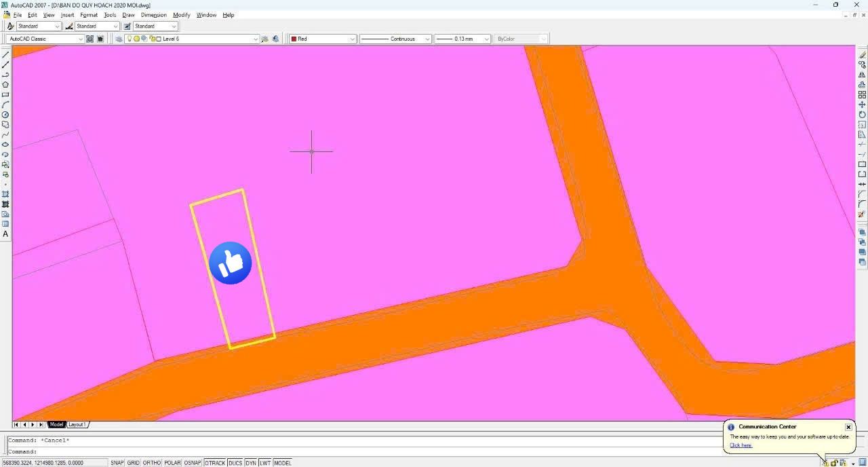Select the Polygon draw tool
The image size is (868, 467).
(5, 85)
